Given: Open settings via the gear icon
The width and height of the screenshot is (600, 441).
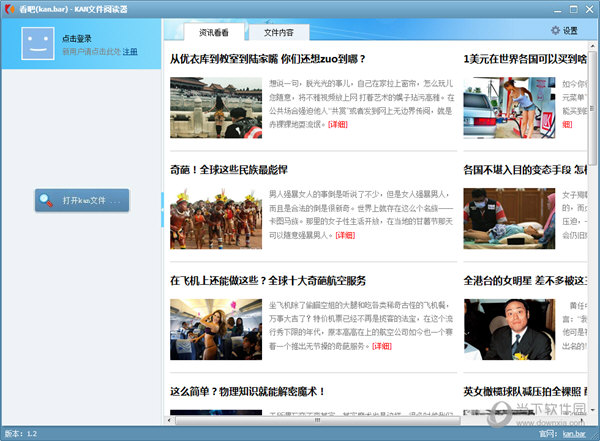Looking at the screenshot, I should (555, 30).
